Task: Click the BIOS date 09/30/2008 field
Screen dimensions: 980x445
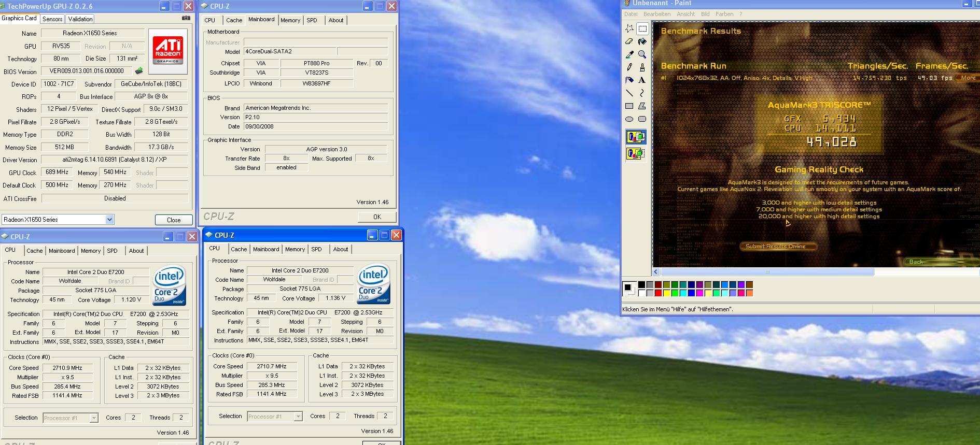Action: 315,126
